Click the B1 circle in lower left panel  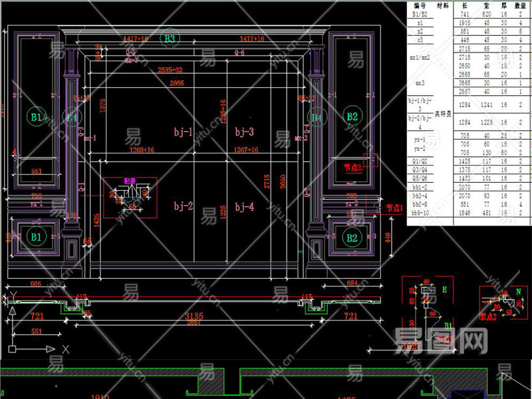pyautogui.click(x=35, y=237)
